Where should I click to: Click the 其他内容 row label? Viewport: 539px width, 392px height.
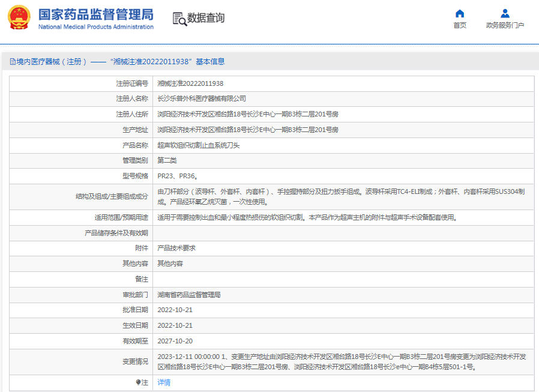(x=135, y=264)
